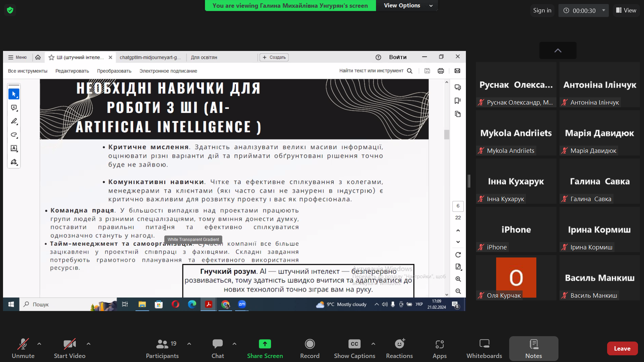Click the Unmute microphone button
The image size is (644, 362).
pos(23,349)
